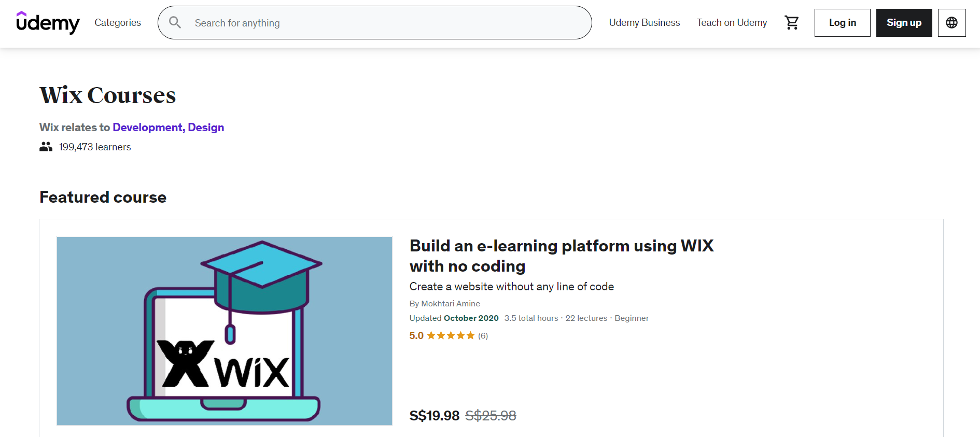Click the search magnifier icon
This screenshot has width=980, height=437.
(175, 23)
